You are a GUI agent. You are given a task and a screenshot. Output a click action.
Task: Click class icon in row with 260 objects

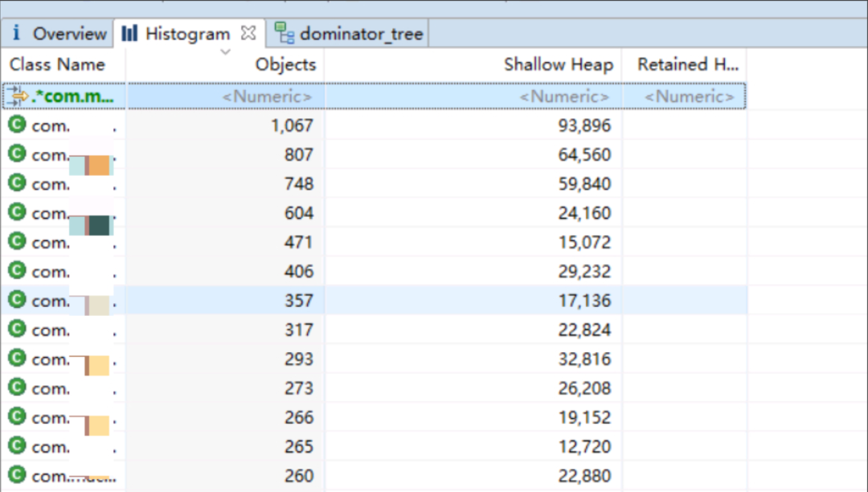pos(17,475)
